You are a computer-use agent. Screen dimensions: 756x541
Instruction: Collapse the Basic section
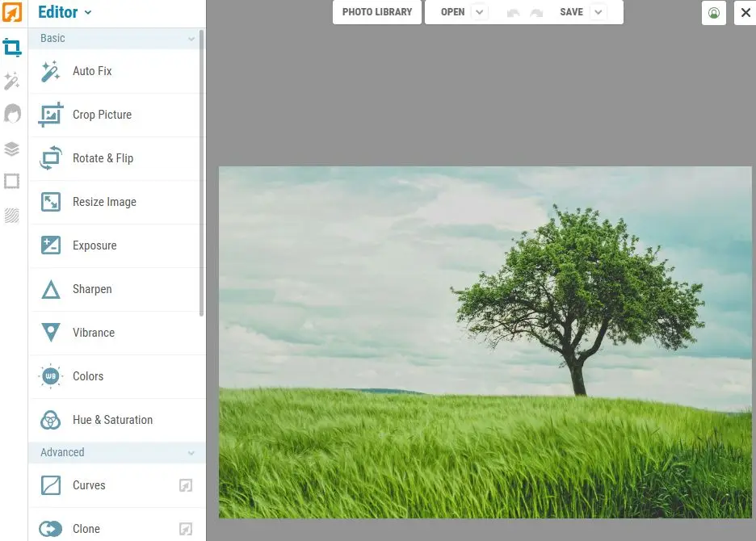(x=191, y=39)
